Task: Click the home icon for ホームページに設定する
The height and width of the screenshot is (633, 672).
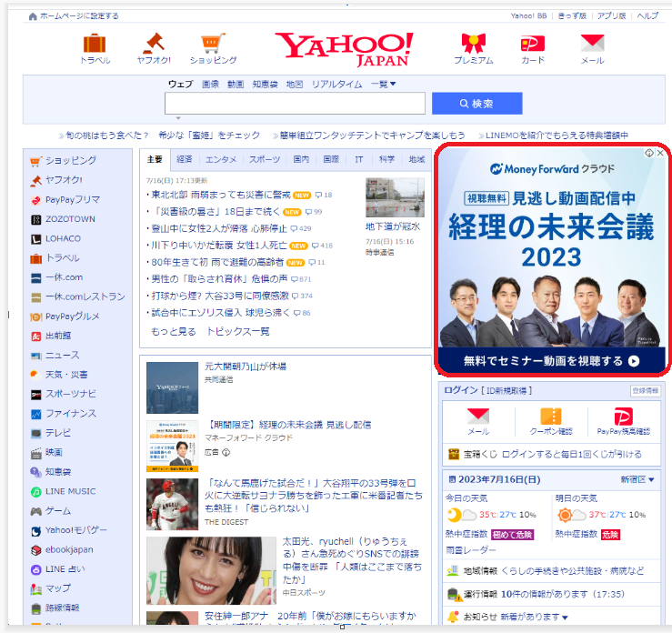Action: pos(33,16)
